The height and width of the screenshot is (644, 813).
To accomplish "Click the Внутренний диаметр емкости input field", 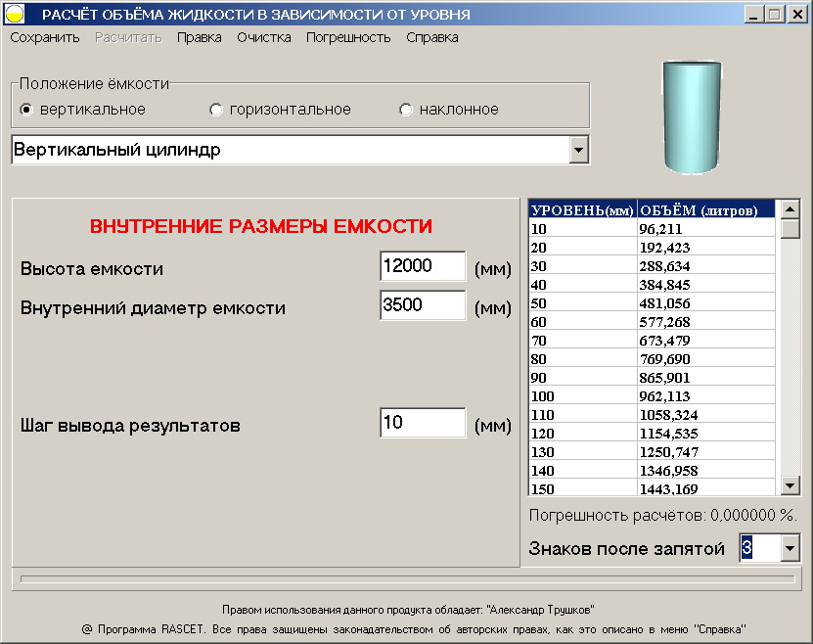I will coord(422,305).
